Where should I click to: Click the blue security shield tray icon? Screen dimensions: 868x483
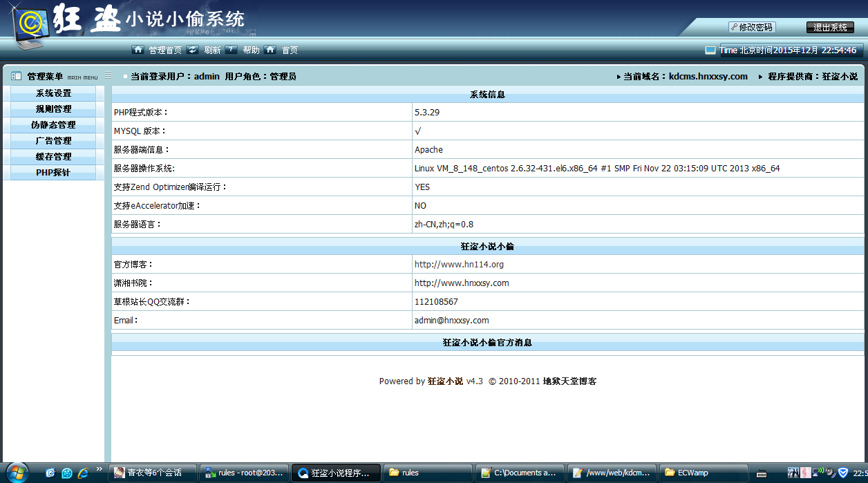tap(843, 473)
